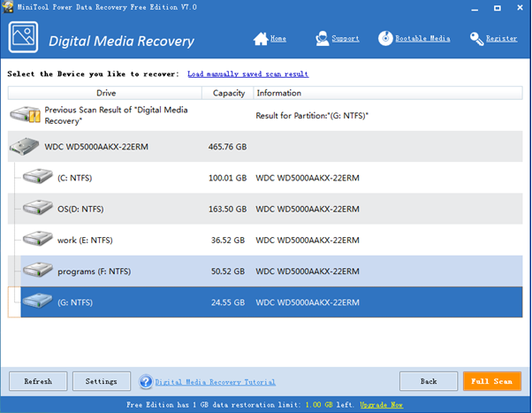The width and height of the screenshot is (532, 413).
Task: Click the 100.01 GB capacity value
Action: (x=227, y=178)
